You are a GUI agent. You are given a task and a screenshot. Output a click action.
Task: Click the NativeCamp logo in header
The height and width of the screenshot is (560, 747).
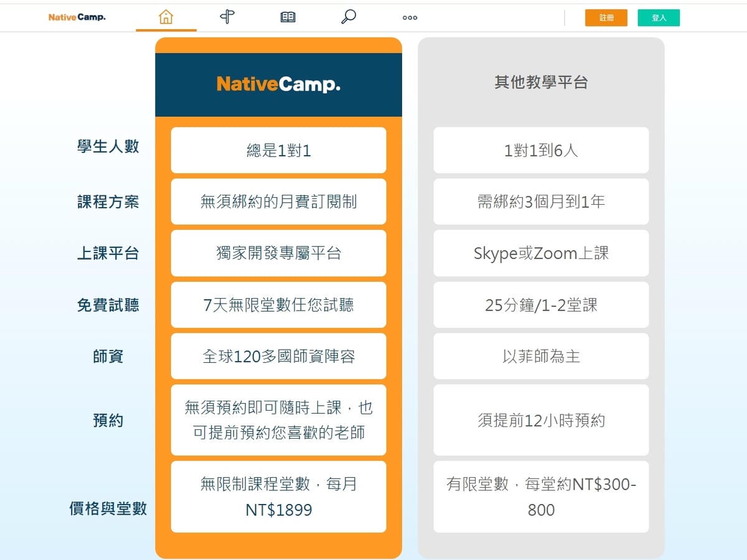click(77, 17)
